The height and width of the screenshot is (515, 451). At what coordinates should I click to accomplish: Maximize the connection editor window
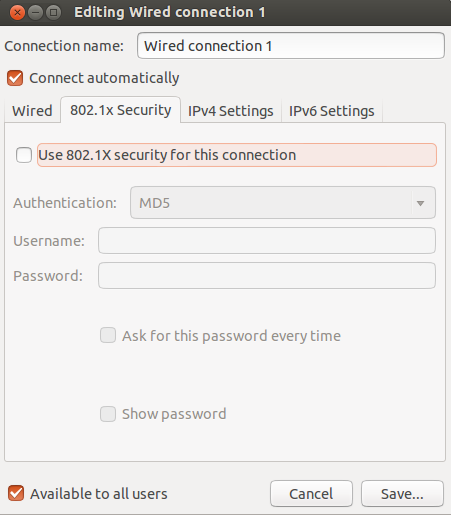click(53, 13)
